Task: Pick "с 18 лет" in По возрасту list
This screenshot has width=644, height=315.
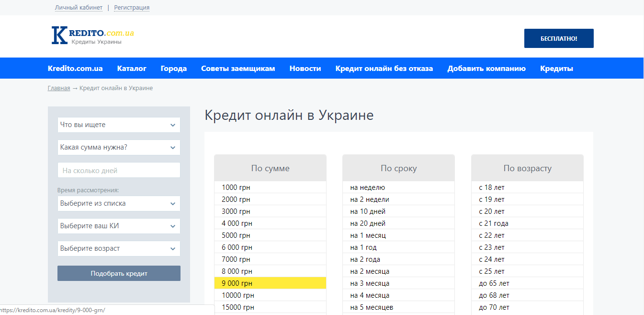Action: click(x=527, y=187)
